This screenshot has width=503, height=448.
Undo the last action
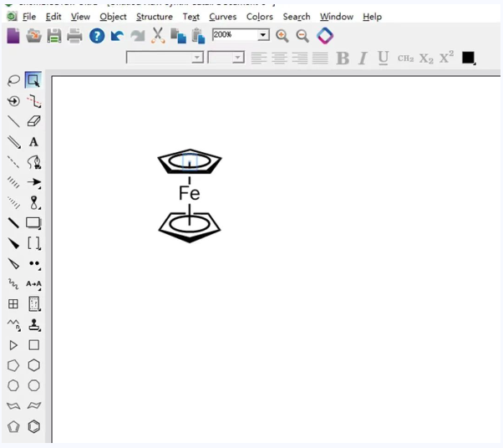pyautogui.click(x=117, y=36)
